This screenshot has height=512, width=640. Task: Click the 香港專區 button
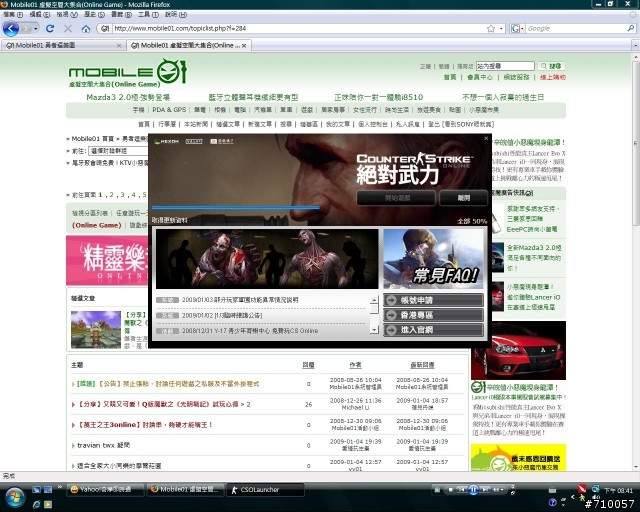[x=433, y=315]
